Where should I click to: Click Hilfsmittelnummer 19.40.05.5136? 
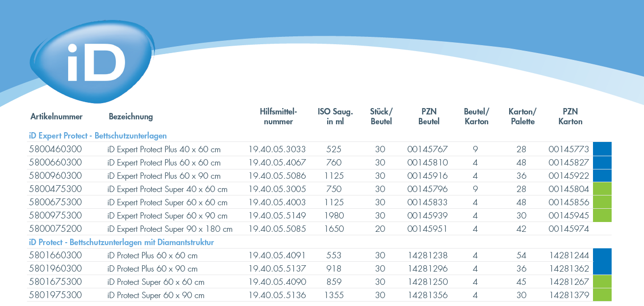[x=277, y=295]
